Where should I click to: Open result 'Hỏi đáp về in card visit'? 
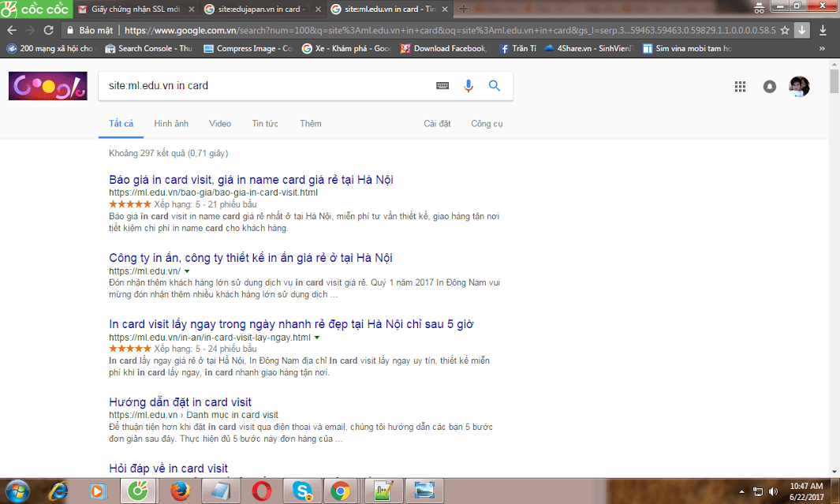[x=168, y=469]
